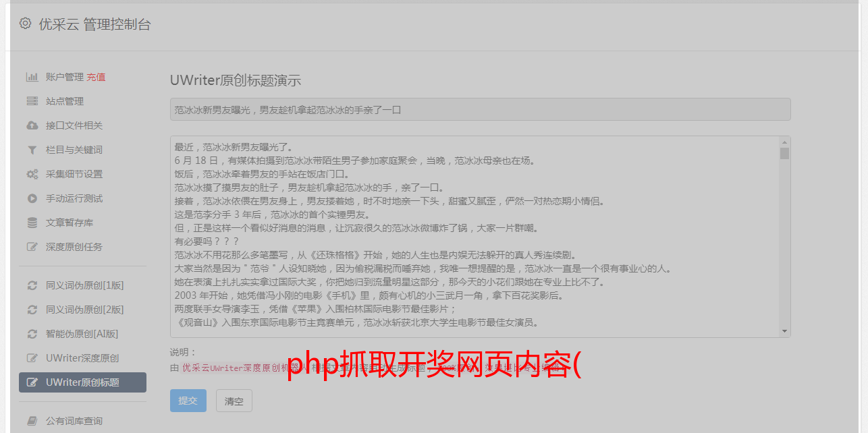Click the 清空 clear button

tap(234, 401)
